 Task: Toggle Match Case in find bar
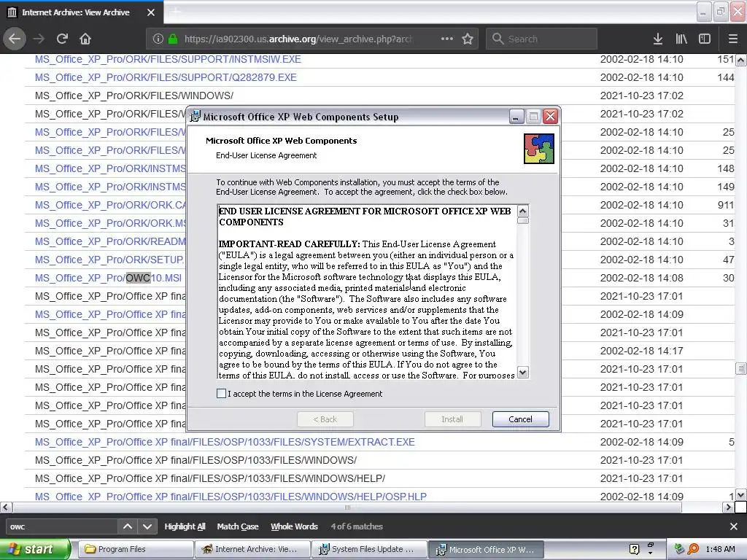click(238, 526)
